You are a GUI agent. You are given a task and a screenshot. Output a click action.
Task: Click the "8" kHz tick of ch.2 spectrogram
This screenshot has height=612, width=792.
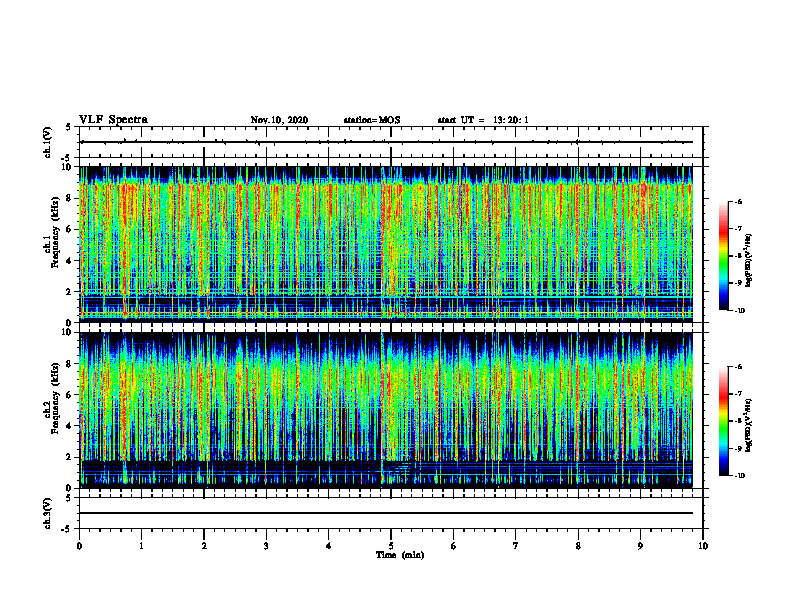(69, 364)
